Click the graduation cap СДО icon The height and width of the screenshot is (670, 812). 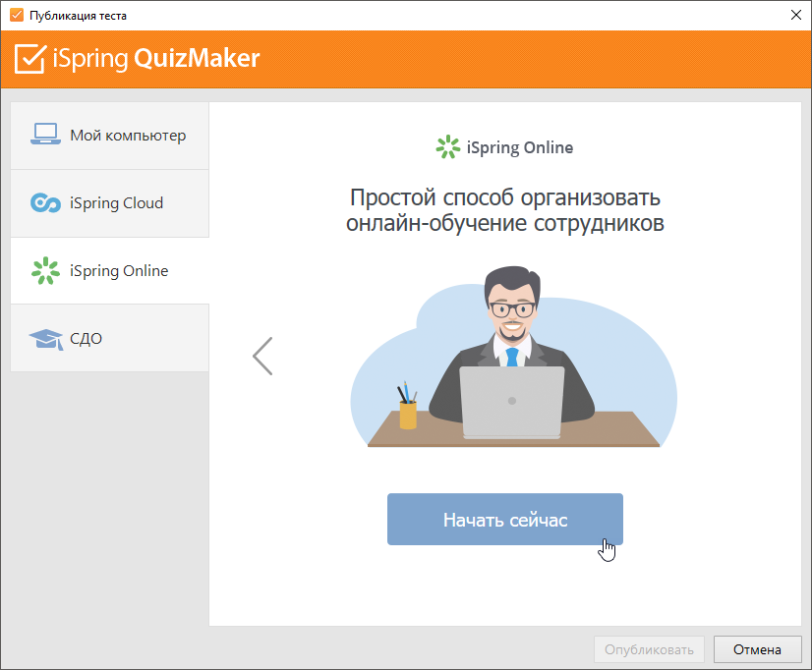tap(46, 339)
